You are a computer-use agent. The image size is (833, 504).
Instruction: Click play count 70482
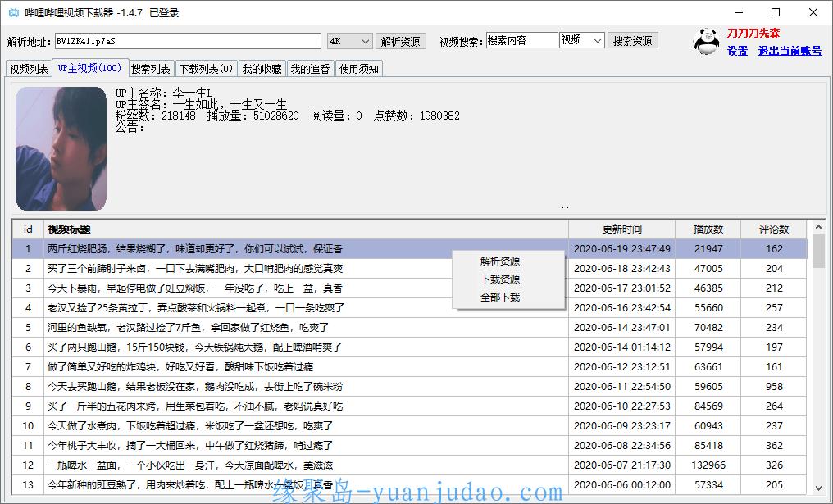tap(708, 327)
